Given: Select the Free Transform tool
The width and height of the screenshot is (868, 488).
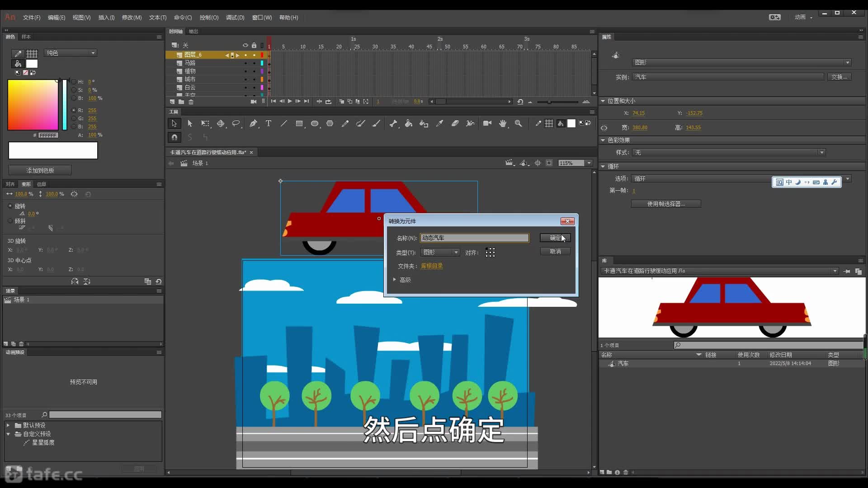Looking at the screenshot, I should tap(205, 123).
